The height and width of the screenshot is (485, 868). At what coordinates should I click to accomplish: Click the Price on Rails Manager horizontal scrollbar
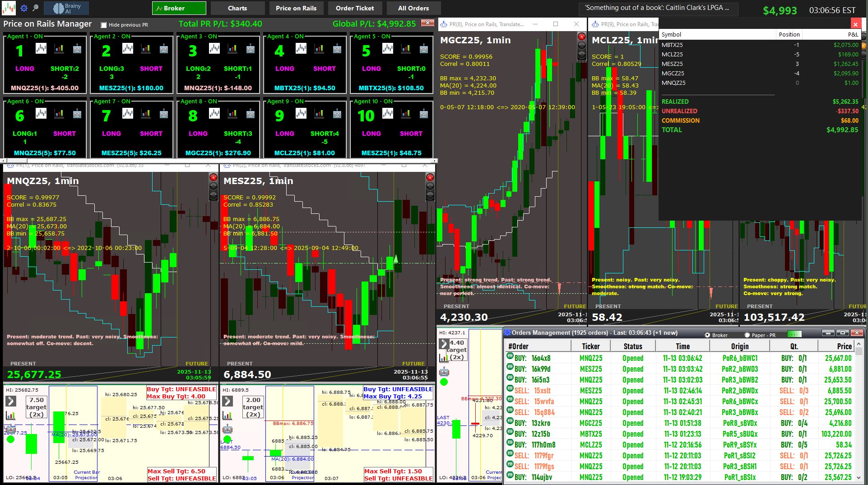pos(219,161)
